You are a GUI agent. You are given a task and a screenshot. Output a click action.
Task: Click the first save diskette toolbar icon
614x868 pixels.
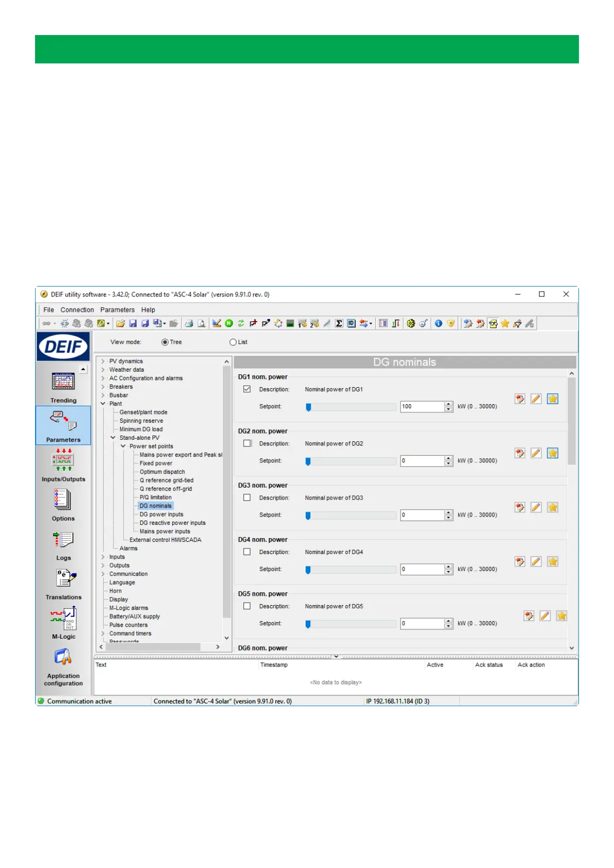(x=133, y=323)
